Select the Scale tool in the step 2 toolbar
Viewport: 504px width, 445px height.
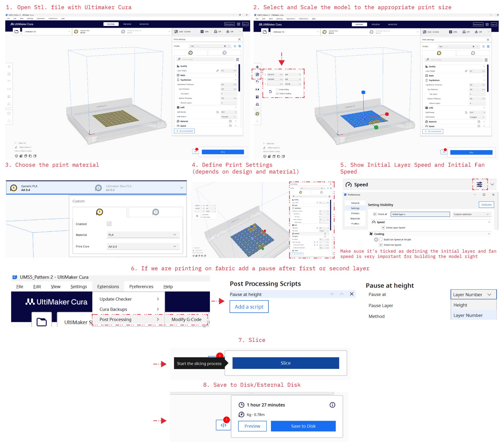point(257,75)
